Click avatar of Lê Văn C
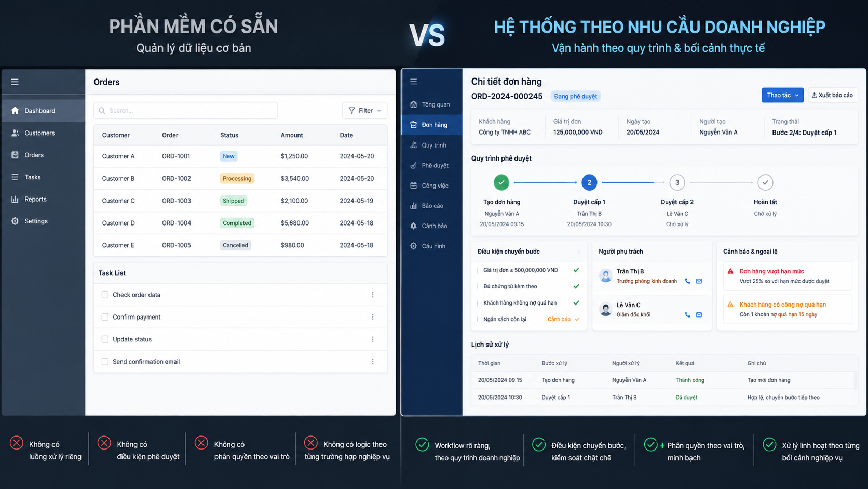The image size is (868, 489). [x=605, y=309]
